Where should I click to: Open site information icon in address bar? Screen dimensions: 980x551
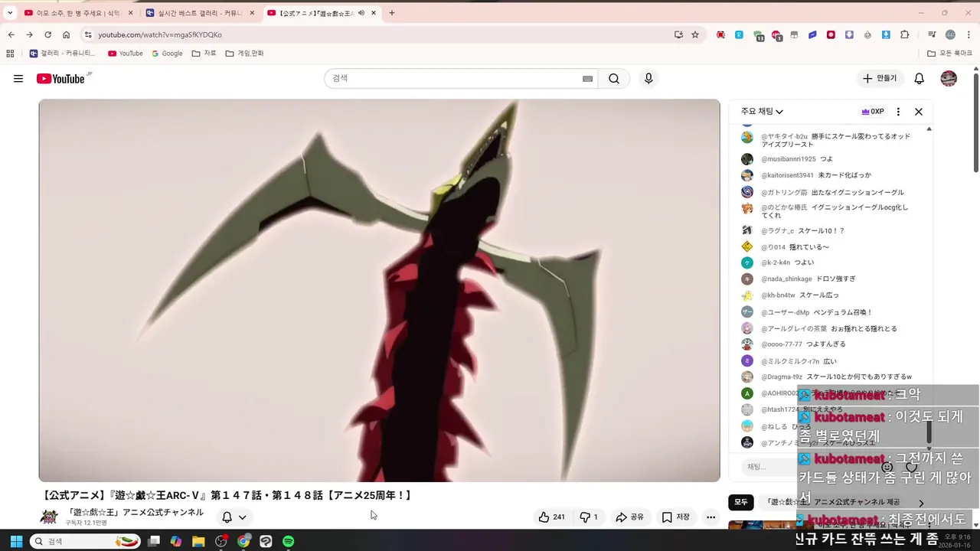pos(88,34)
